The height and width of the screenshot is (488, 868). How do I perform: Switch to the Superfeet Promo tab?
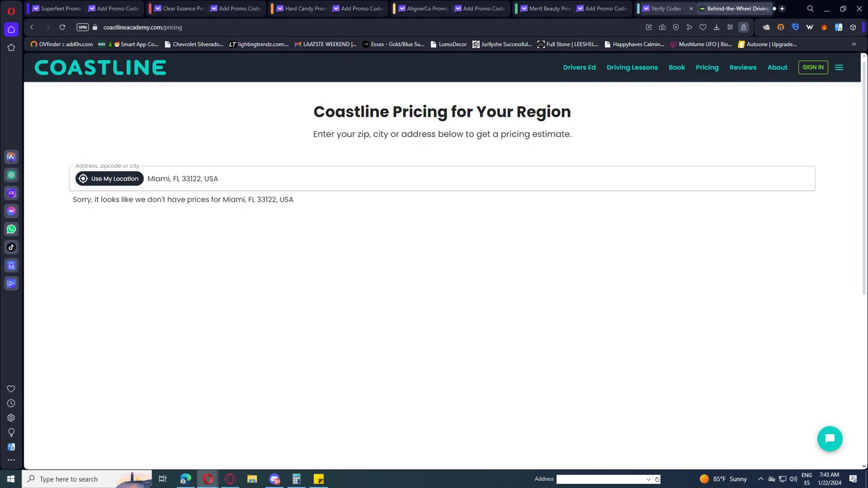coord(57,9)
